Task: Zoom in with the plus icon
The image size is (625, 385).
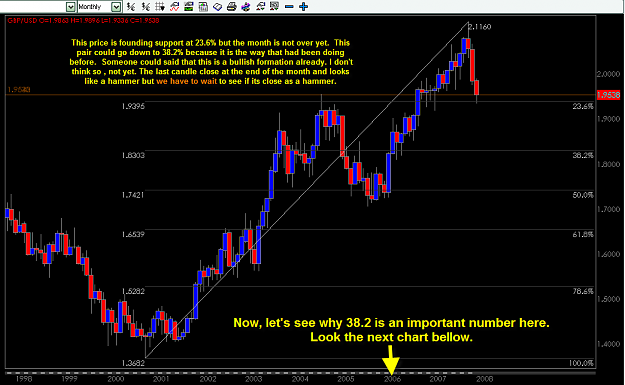Action: pyautogui.click(x=304, y=6)
